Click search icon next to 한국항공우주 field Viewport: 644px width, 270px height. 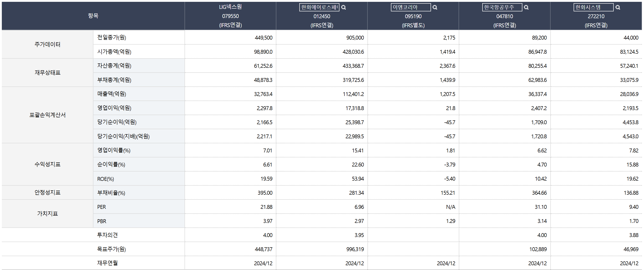point(526,8)
